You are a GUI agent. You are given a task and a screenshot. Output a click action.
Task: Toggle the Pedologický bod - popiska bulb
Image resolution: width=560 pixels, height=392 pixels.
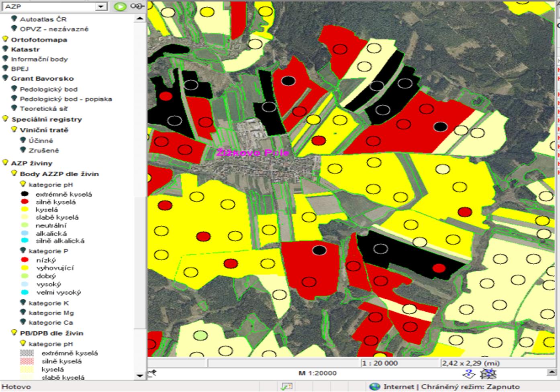[14, 98]
